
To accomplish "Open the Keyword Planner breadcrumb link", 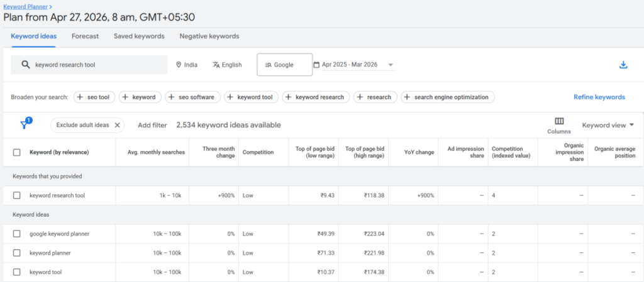I will pos(25,6).
